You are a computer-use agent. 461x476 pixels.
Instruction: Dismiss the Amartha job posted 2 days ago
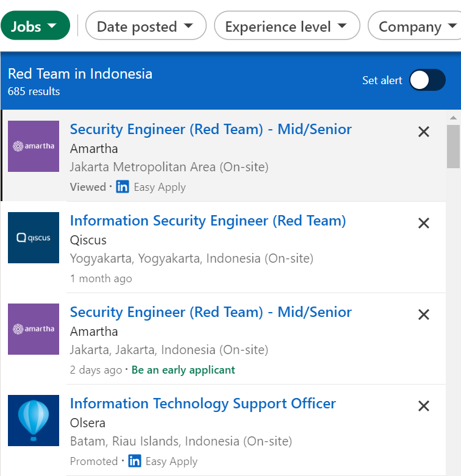tap(423, 314)
